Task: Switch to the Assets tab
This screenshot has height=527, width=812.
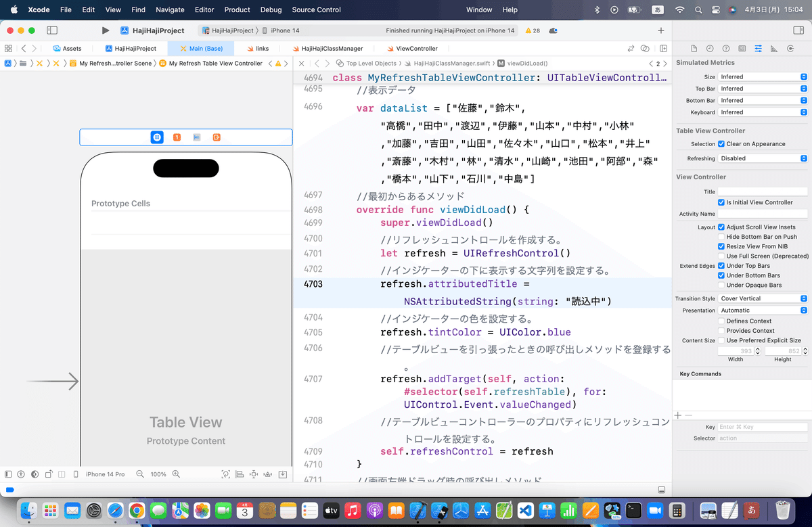Action: coord(67,49)
